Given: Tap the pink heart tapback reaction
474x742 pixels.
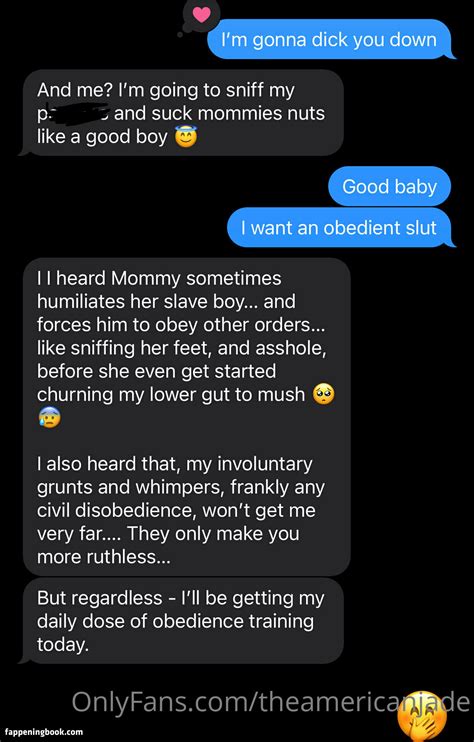Looking at the screenshot, I should [x=202, y=15].
